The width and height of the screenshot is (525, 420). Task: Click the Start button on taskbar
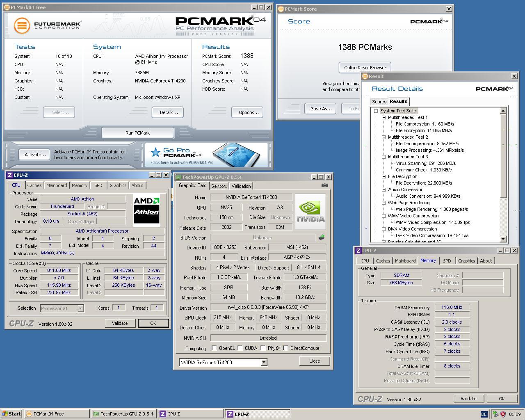coord(11,414)
